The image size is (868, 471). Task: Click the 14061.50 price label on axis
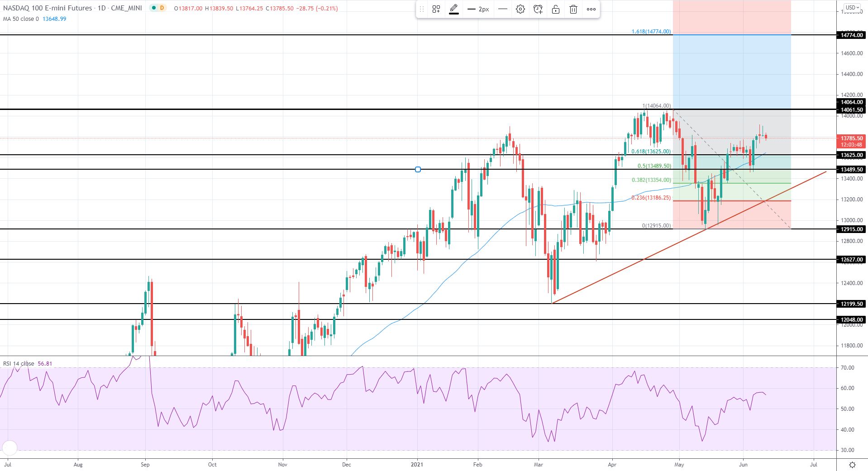(852, 110)
